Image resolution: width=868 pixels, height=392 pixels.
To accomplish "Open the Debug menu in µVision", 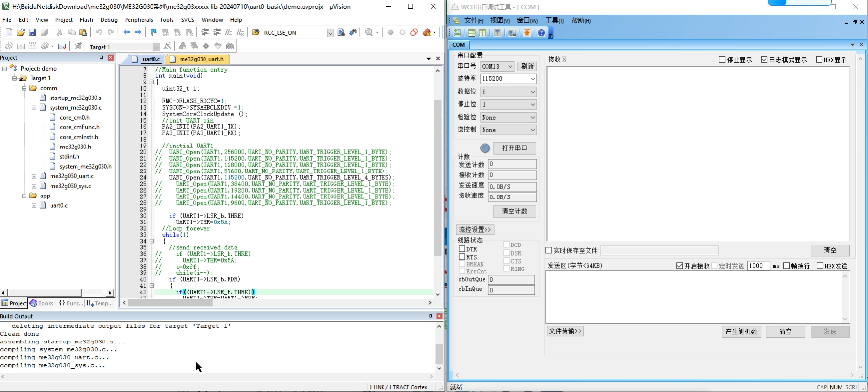I will tap(109, 20).
